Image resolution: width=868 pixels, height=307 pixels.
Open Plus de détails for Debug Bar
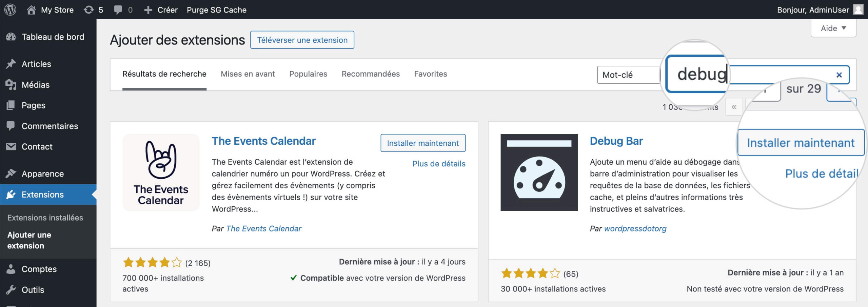pos(822,173)
